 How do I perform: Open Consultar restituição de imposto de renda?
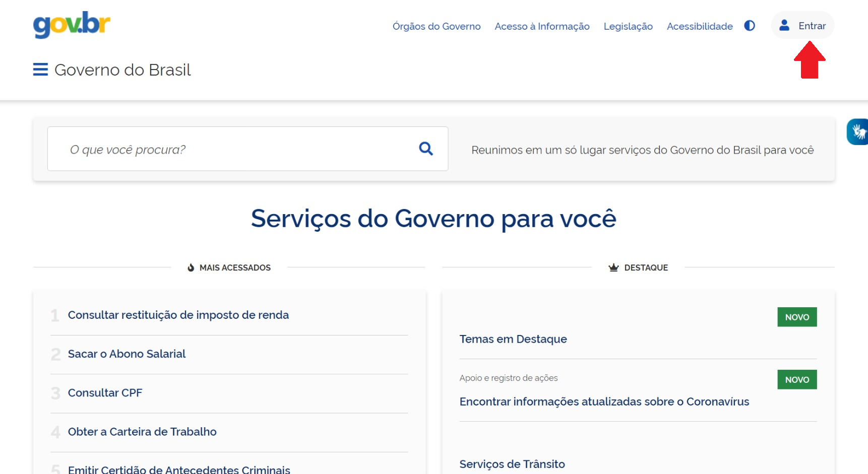178,315
